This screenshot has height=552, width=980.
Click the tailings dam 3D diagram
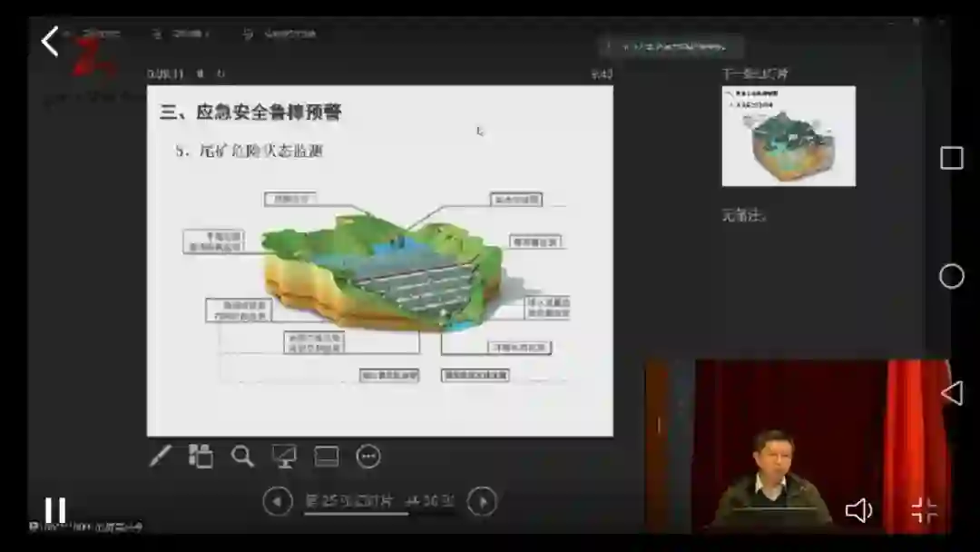[x=383, y=272]
